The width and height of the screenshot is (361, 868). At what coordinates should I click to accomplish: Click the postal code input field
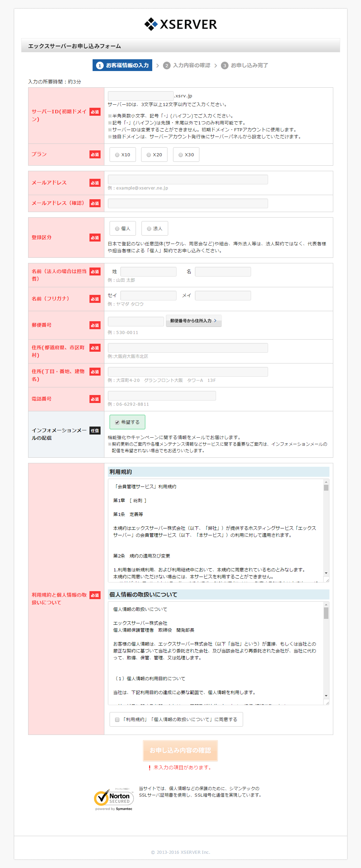[136, 322]
